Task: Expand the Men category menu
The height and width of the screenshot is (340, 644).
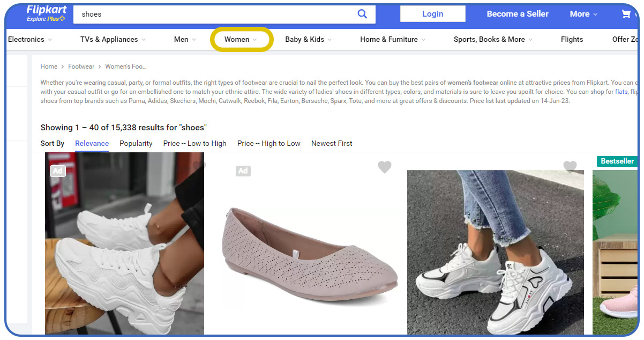Action: (185, 39)
